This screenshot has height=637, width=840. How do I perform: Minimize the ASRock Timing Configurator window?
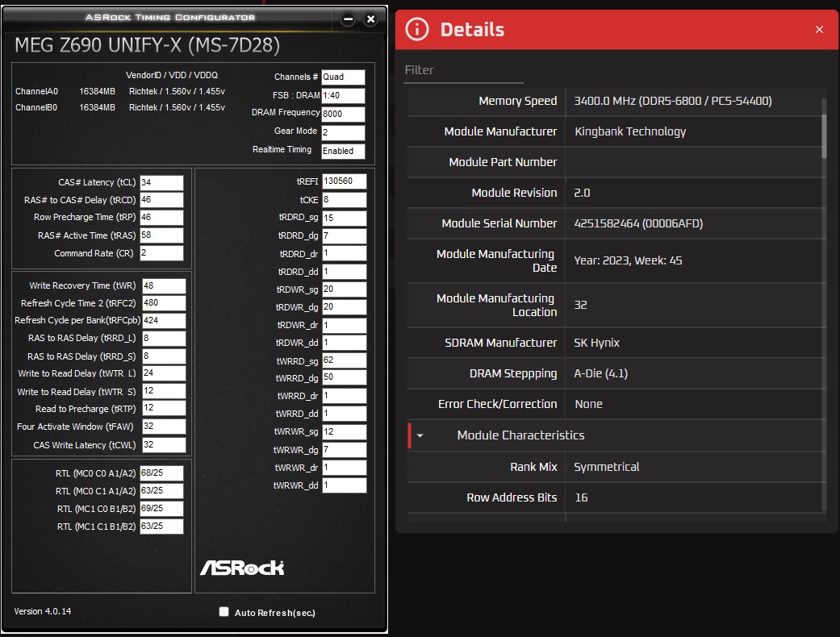(x=348, y=19)
